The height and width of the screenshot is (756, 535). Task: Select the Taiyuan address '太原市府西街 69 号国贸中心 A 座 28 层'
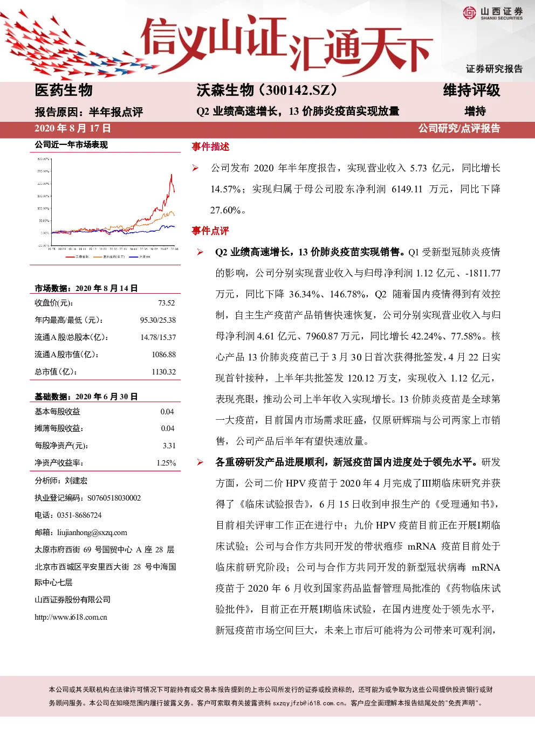(x=105, y=550)
